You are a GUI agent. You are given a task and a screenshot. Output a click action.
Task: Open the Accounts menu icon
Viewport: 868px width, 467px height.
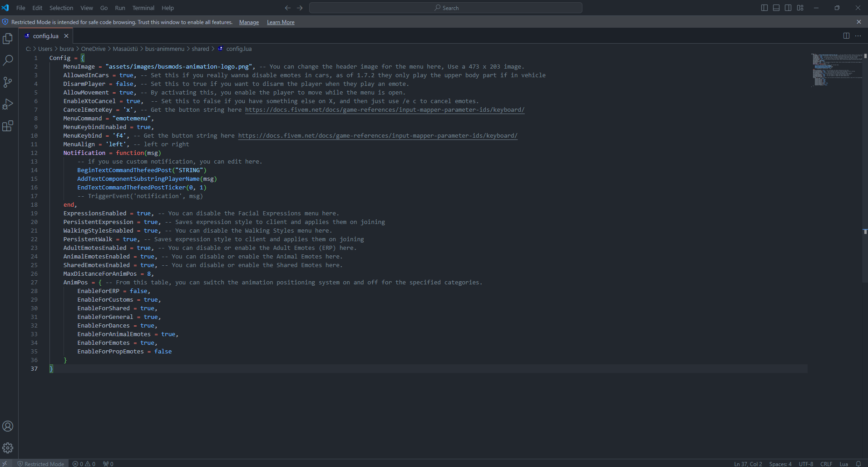click(x=8, y=426)
